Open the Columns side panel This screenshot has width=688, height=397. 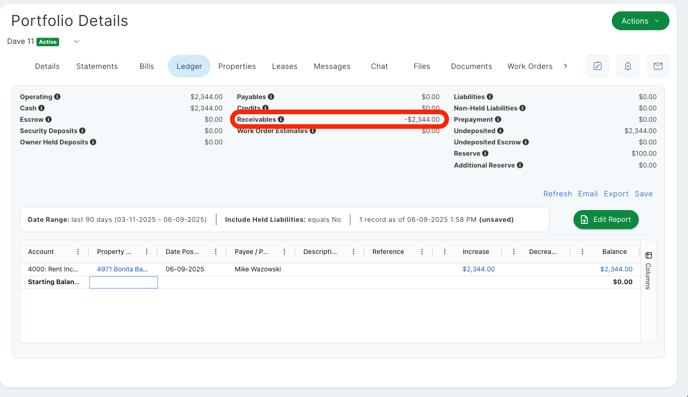point(649,271)
